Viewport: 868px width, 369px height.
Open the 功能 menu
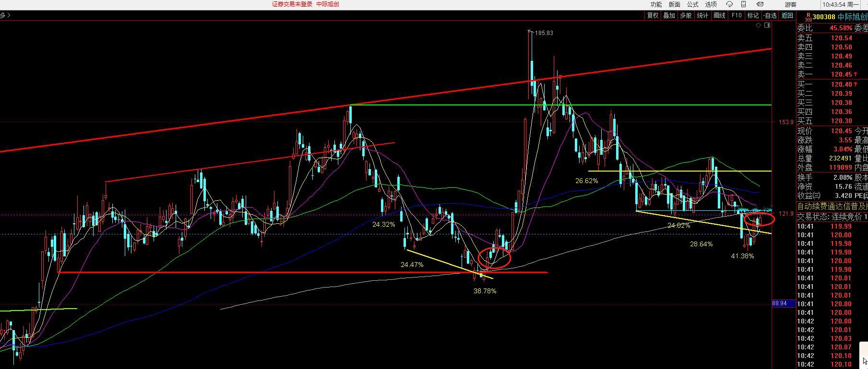point(656,4)
